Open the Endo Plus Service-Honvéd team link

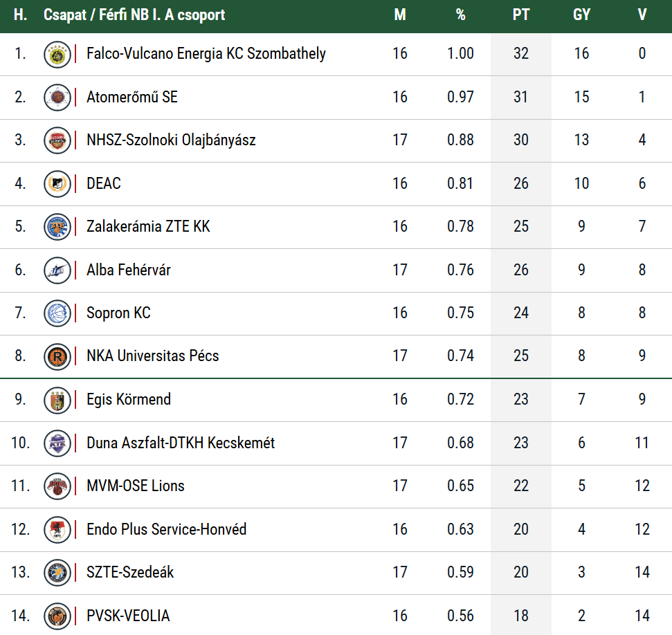coord(166,529)
